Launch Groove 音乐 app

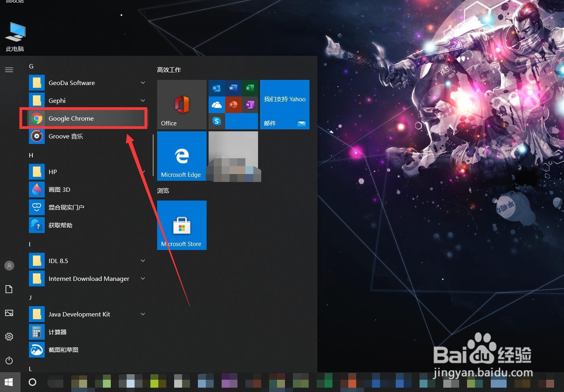87,136
